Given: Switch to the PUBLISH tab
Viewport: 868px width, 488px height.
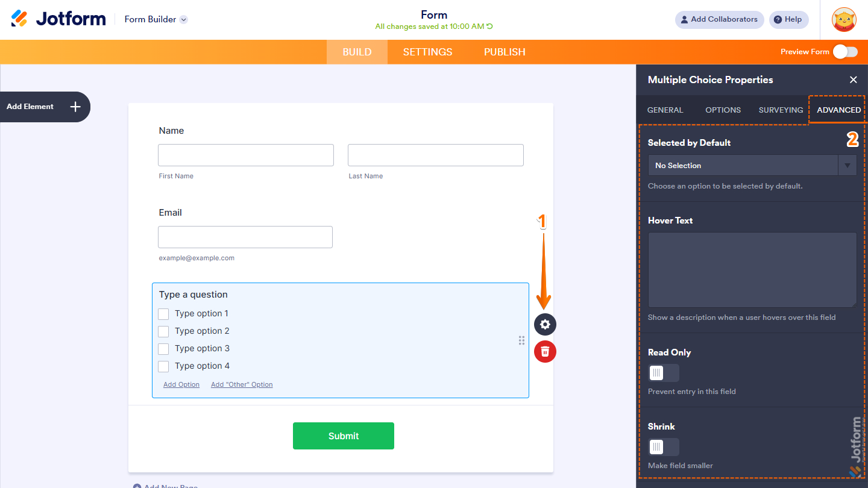Looking at the screenshot, I should [505, 52].
